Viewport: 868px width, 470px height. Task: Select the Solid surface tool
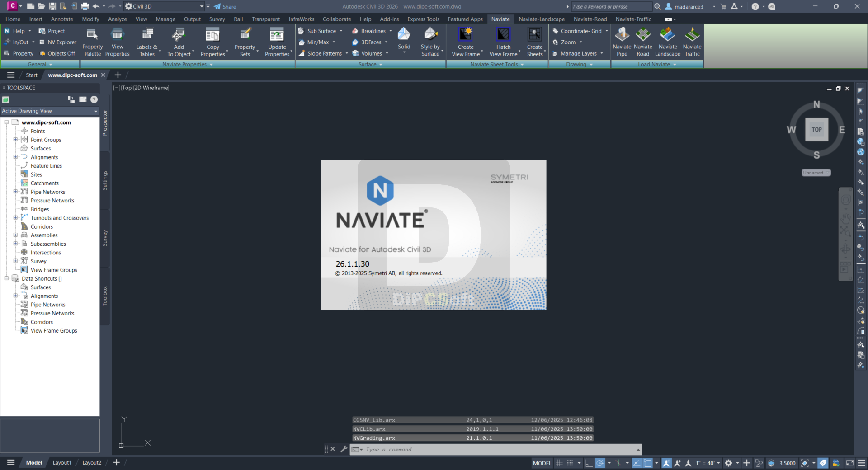[404, 39]
